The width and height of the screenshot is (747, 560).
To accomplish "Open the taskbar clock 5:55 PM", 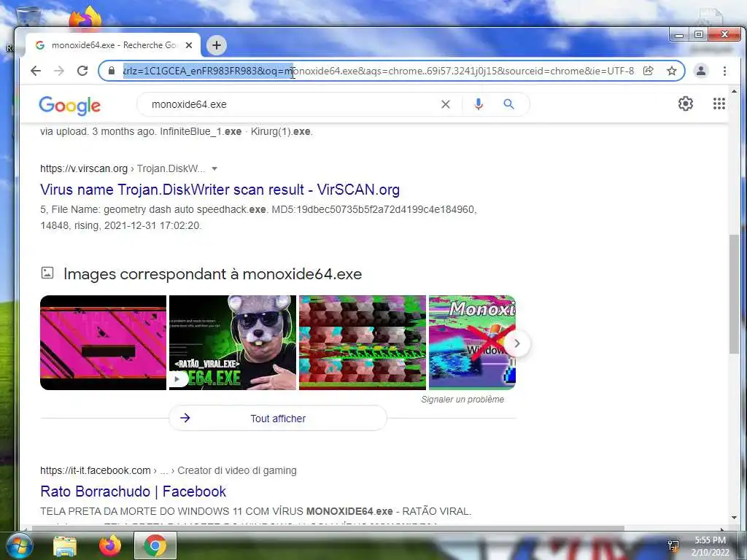I will click(710, 546).
